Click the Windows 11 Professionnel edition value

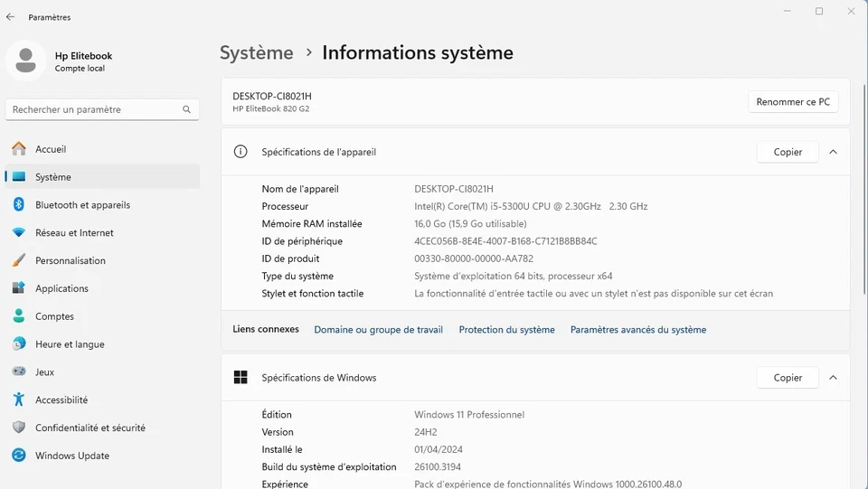tap(469, 414)
